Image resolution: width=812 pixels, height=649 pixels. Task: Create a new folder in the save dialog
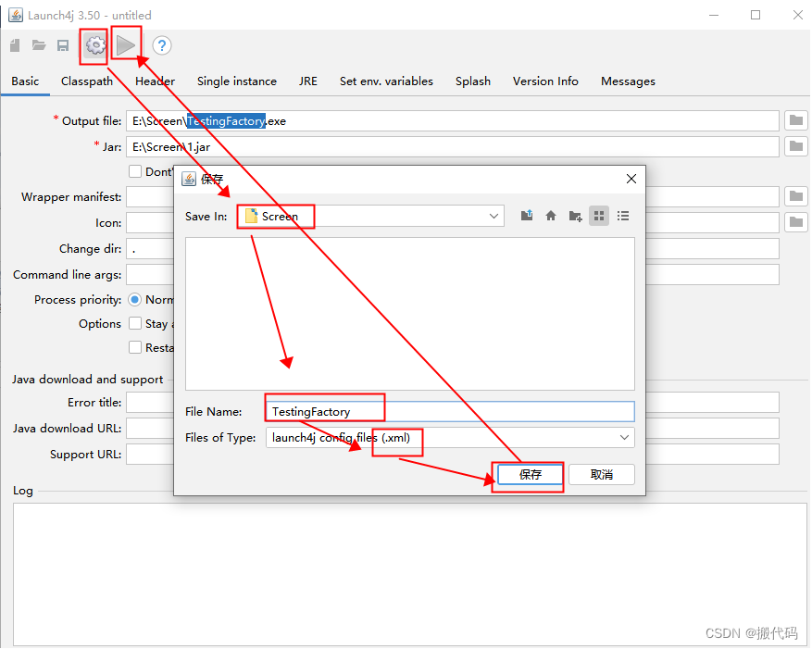575,216
